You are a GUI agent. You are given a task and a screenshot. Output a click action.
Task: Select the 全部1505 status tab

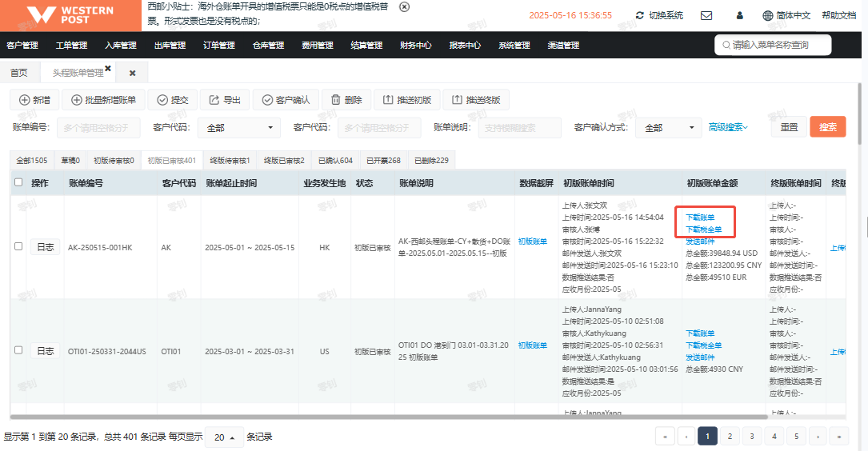point(31,161)
